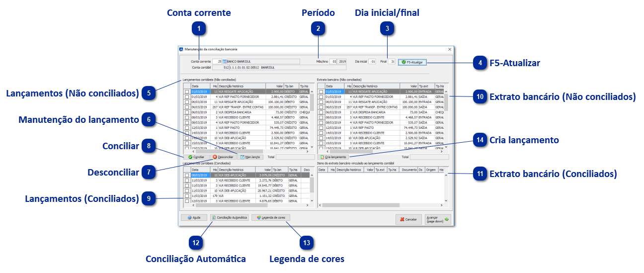Select Extrato value cell 74.449,73

(409, 128)
